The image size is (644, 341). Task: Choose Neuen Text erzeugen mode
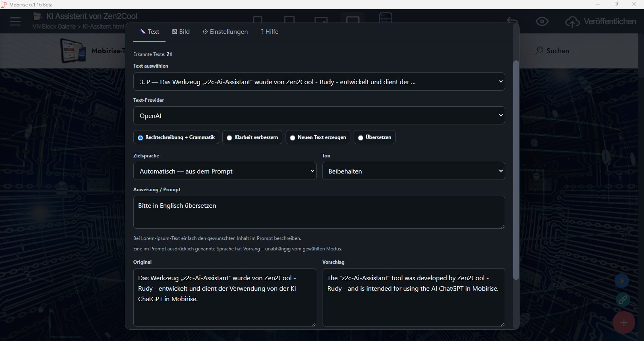(318, 137)
